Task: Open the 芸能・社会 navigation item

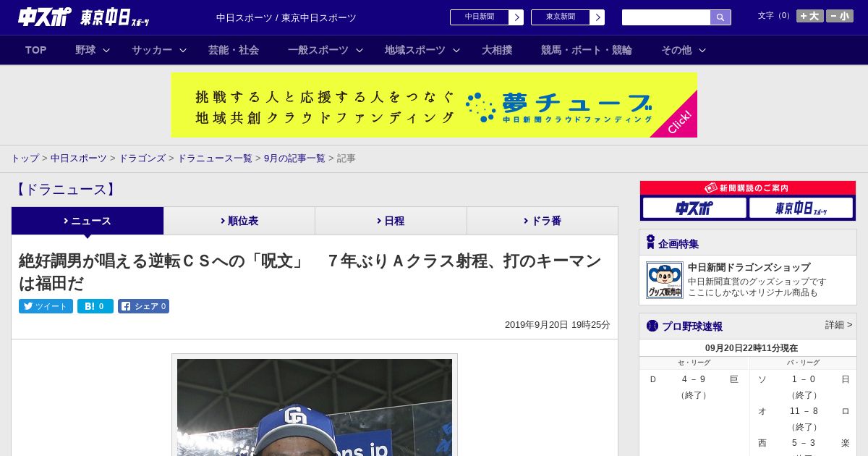Action: point(234,50)
